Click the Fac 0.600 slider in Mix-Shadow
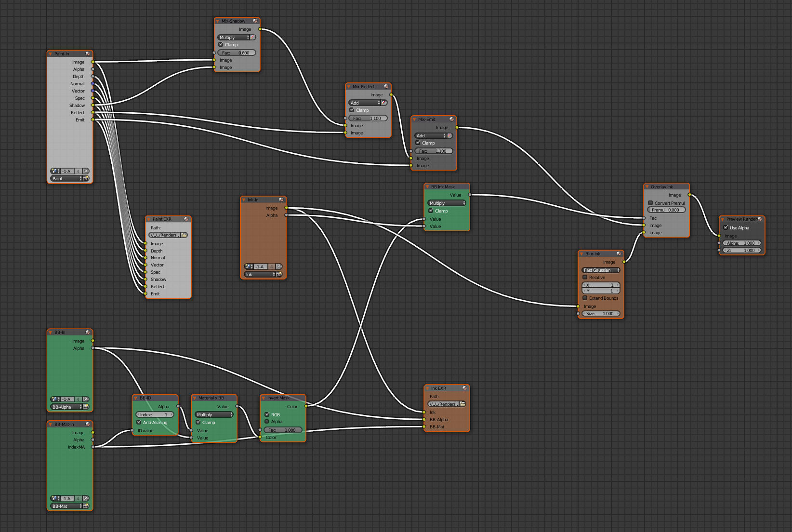Image resolution: width=792 pixels, height=532 pixels. (x=236, y=53)
